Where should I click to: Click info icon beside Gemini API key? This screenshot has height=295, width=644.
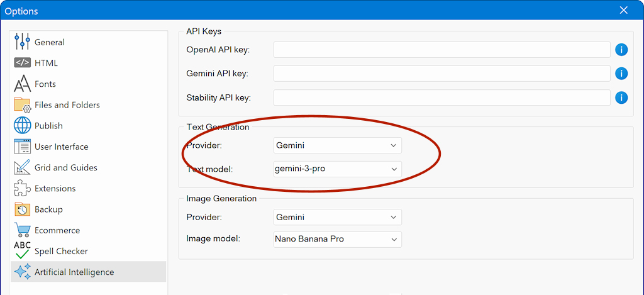tap(621, 74)
